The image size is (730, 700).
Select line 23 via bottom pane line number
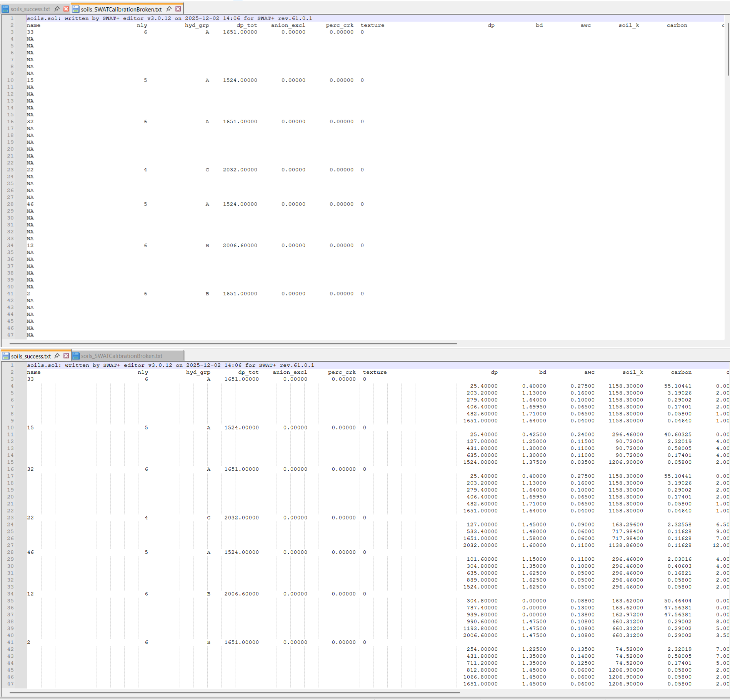(x=10, y=518)
